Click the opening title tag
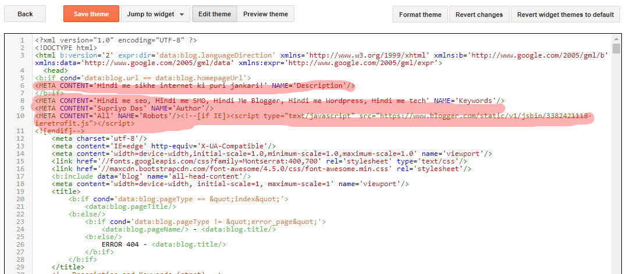 66,191
